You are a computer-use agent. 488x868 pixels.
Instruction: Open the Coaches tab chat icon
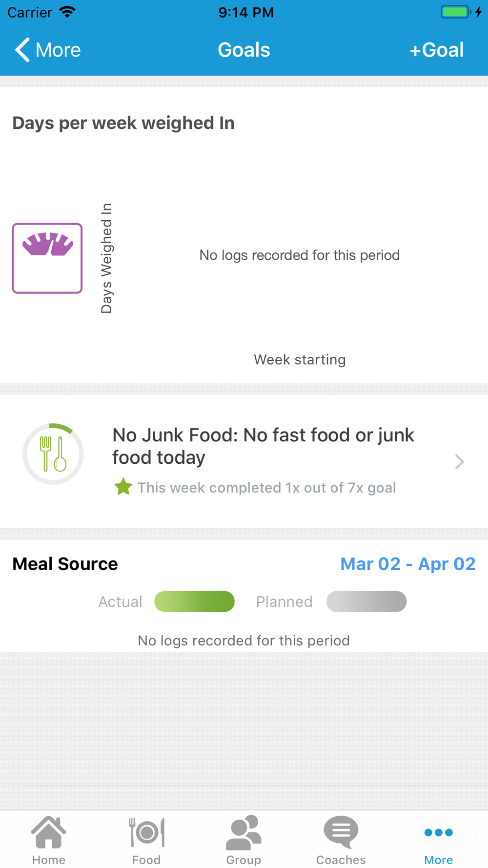pos(341,832)
